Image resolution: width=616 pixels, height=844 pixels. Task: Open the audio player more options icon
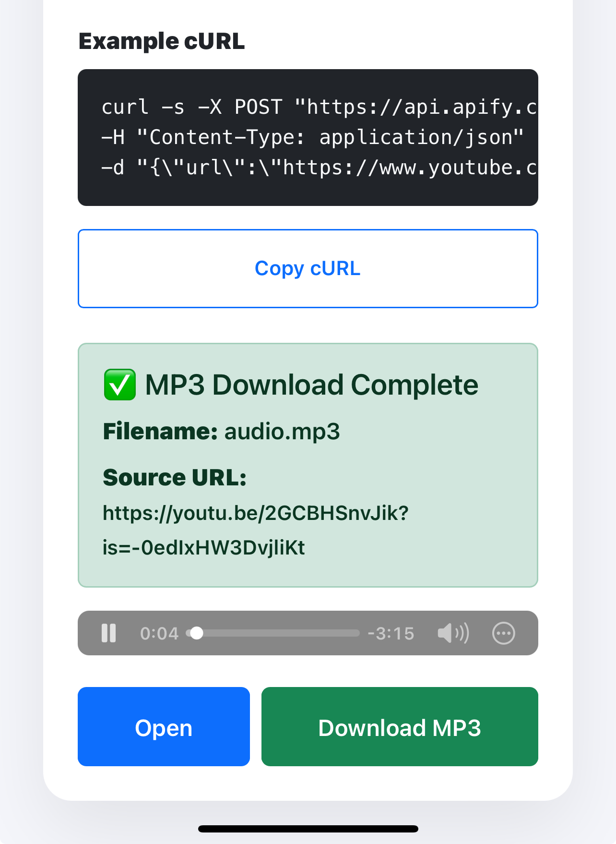[504, 633]
